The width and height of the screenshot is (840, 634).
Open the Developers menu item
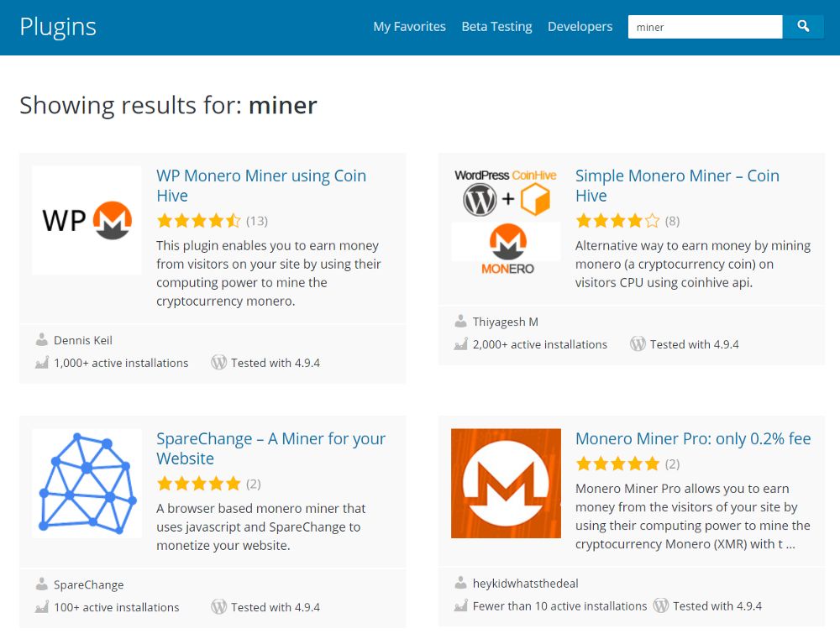click(580, 27)
